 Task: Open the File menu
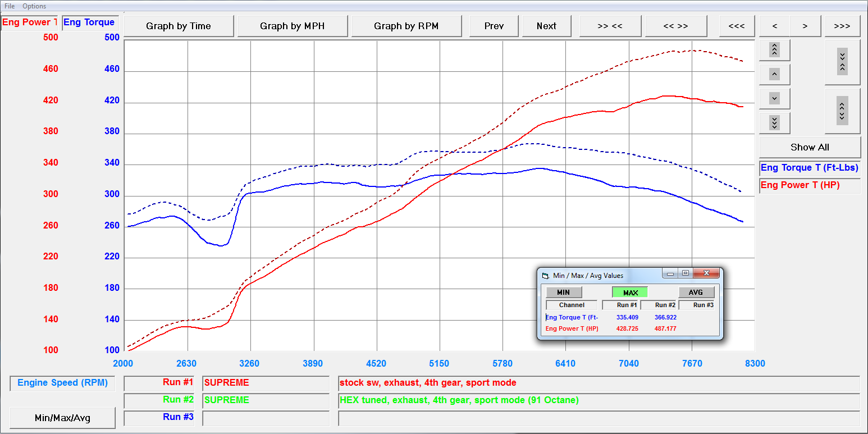coord(10,6)
